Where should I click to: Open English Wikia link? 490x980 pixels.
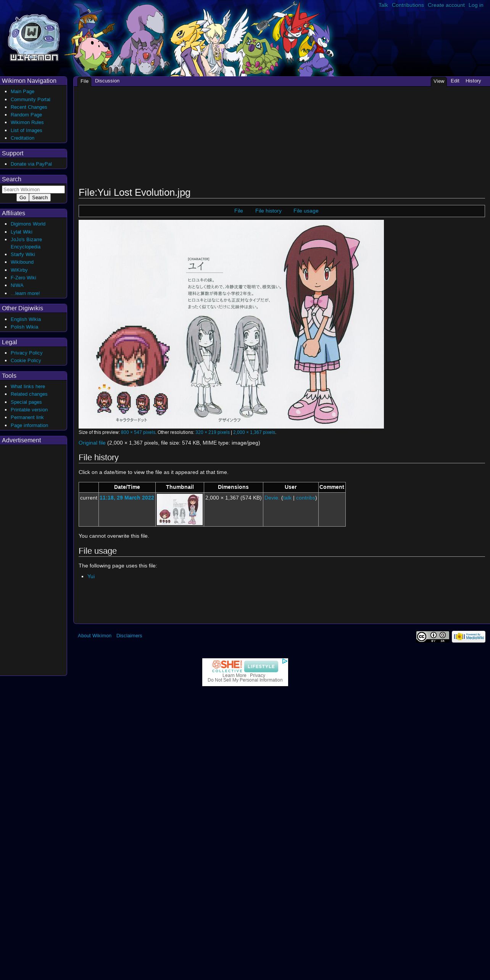click(x=26, y=319)
